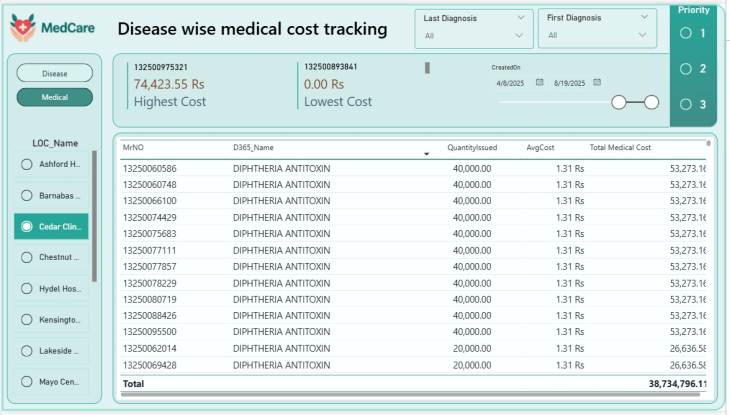The height and width of the screenshot is (415, 730).
Task: Click the start date field 4/8/2025
Action: pyautogui.click(x=511, y=83)
